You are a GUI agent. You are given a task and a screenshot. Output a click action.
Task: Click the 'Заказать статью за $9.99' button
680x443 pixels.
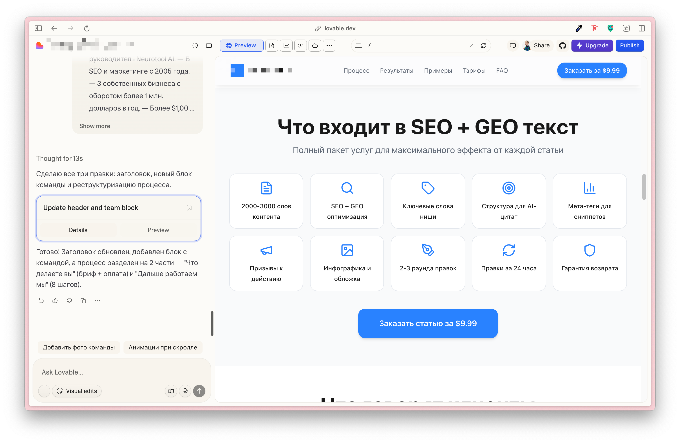428,323
